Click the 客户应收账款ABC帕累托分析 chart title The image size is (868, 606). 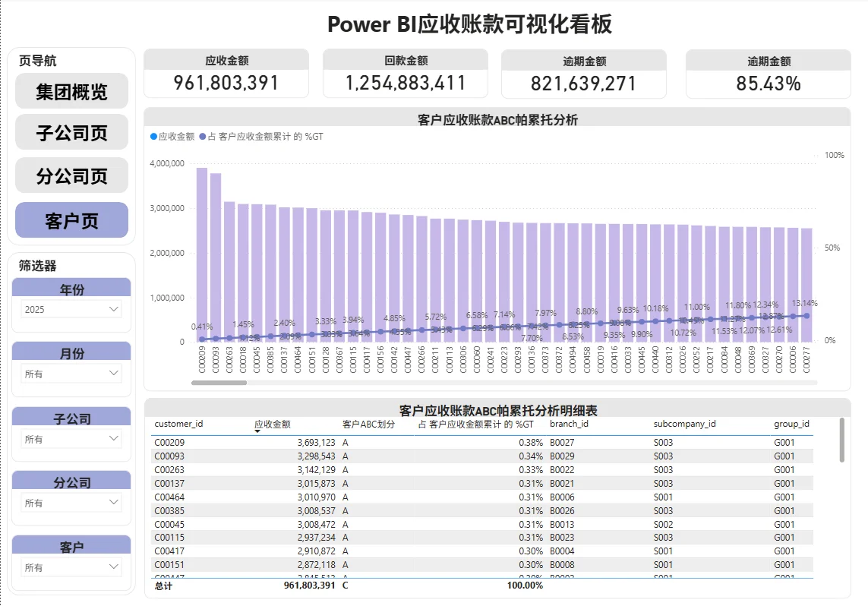(x=497, y=119)
